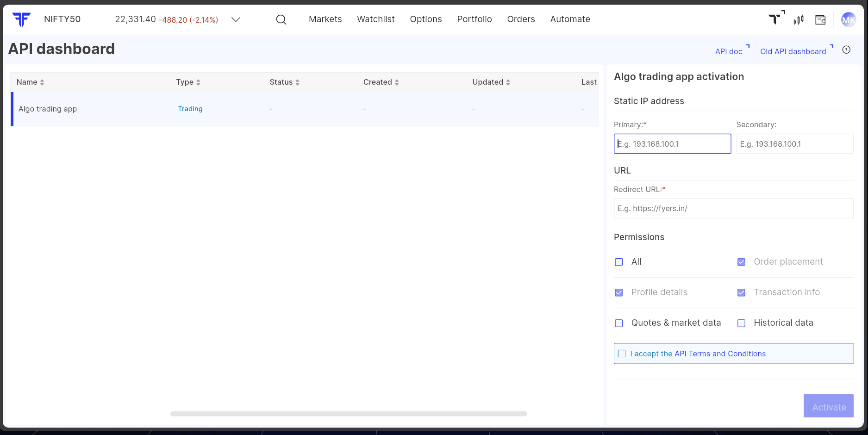Open the Options menu item
This screenshot has width=868, height=435.
coord(425,19)
